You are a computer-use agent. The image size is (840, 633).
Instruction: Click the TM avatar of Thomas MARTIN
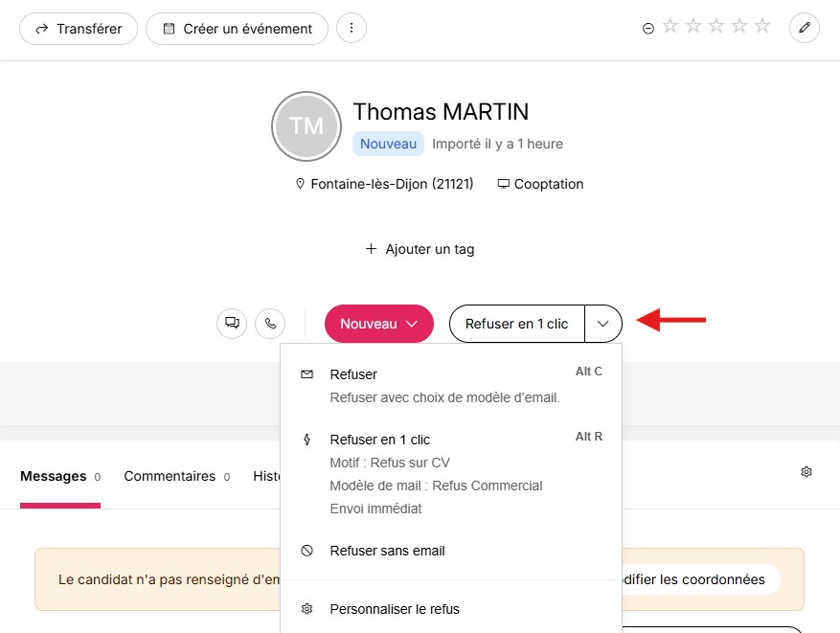(x=306, y=126)
